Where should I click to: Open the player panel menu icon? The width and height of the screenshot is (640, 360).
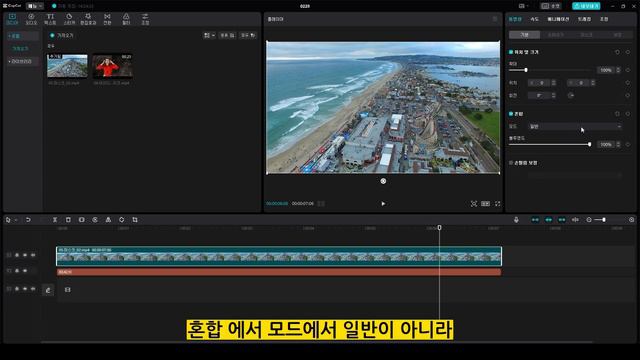pos(495,19)
